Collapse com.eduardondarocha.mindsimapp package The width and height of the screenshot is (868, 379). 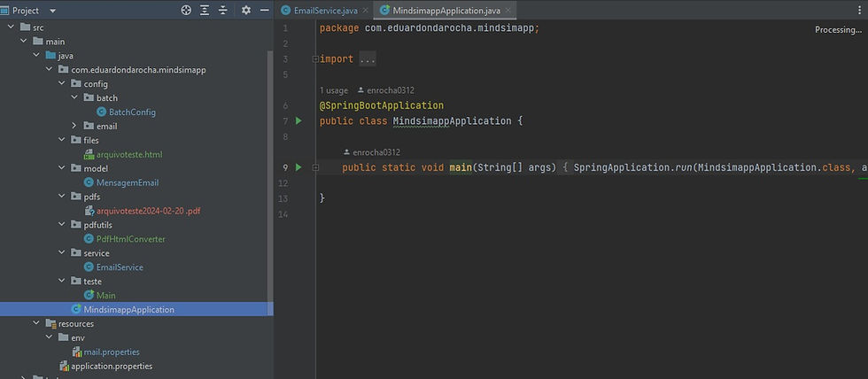pos(50,70)
